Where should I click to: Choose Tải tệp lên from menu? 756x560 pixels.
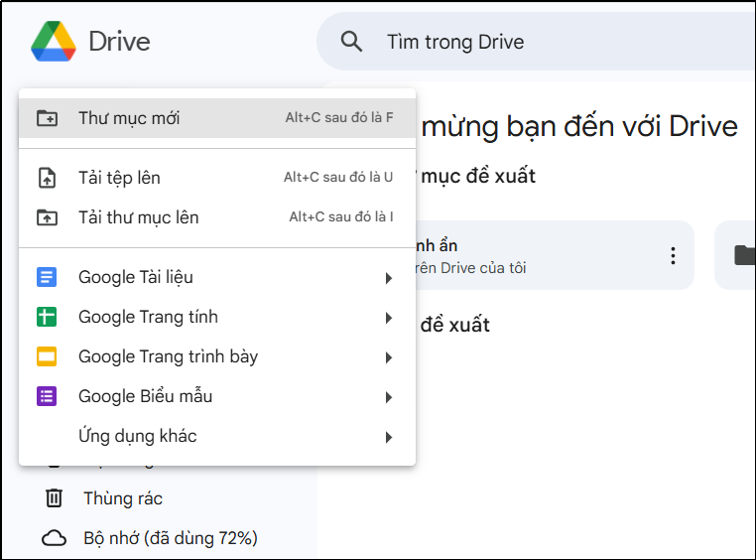(217, 178)
